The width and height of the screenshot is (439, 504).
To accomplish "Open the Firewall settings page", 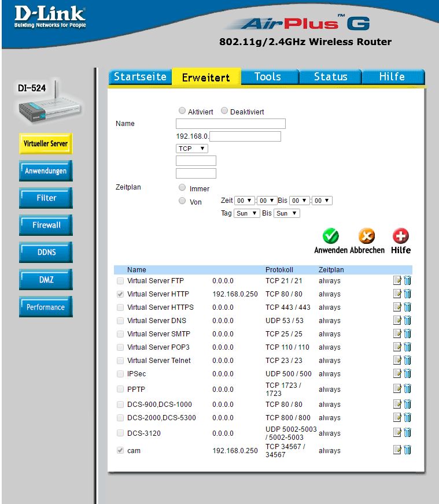I will [46, 225].
